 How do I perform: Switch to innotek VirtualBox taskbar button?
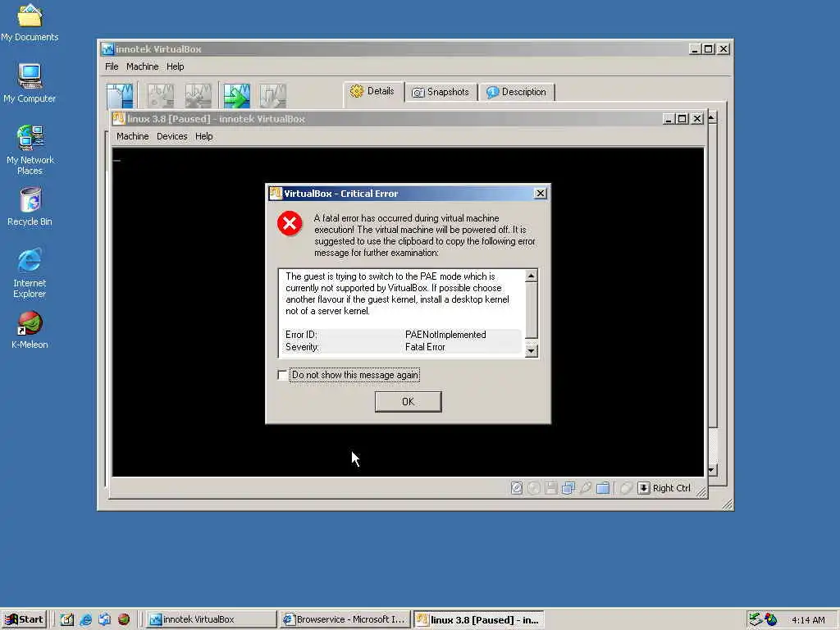click(x=211, y=619)
